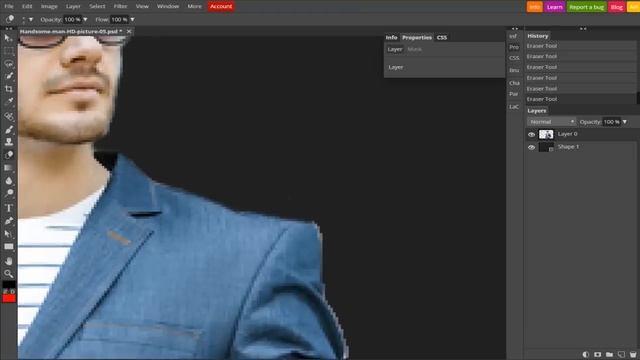This screenshot has height=360, width=640.
Task: Open the Normal blend mode dropdown
Action: 551,122
